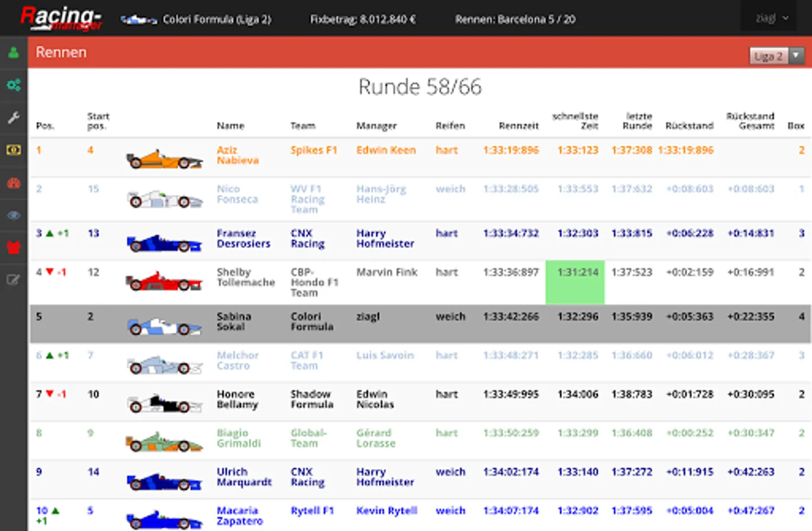This screenshot has height=531, width=812.
Task: Click the Colori Formula (Liga 2) team link
Action: click(x=216, y=19)
